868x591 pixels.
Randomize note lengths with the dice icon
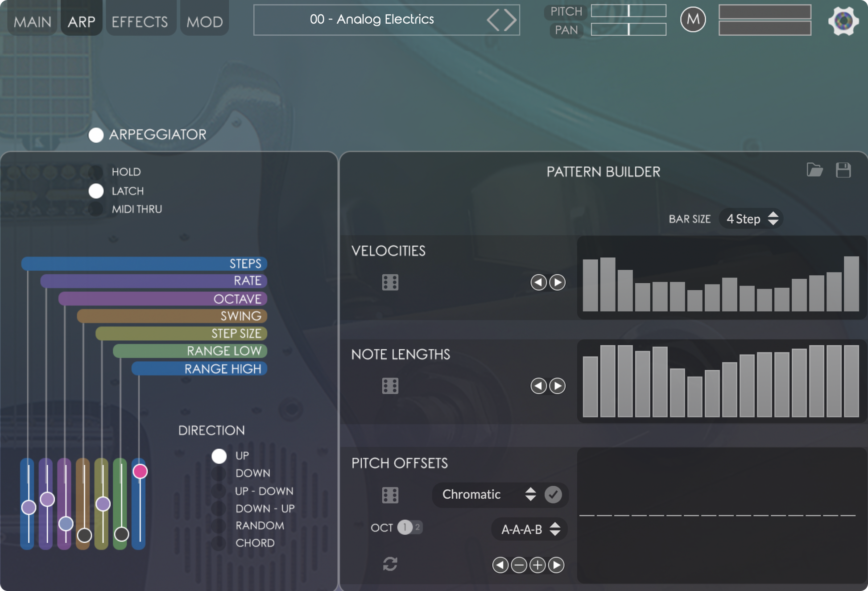tap(390, 386)
